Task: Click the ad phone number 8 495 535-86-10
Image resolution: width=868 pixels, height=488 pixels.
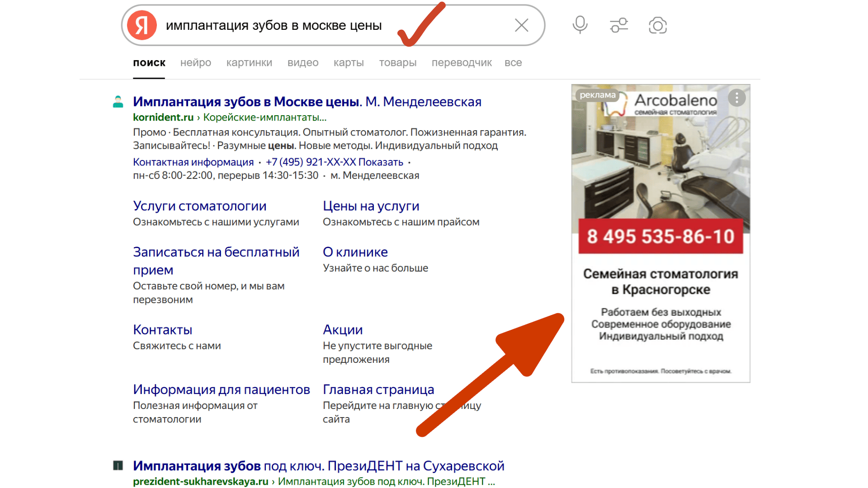Action: tap(660, 236)
